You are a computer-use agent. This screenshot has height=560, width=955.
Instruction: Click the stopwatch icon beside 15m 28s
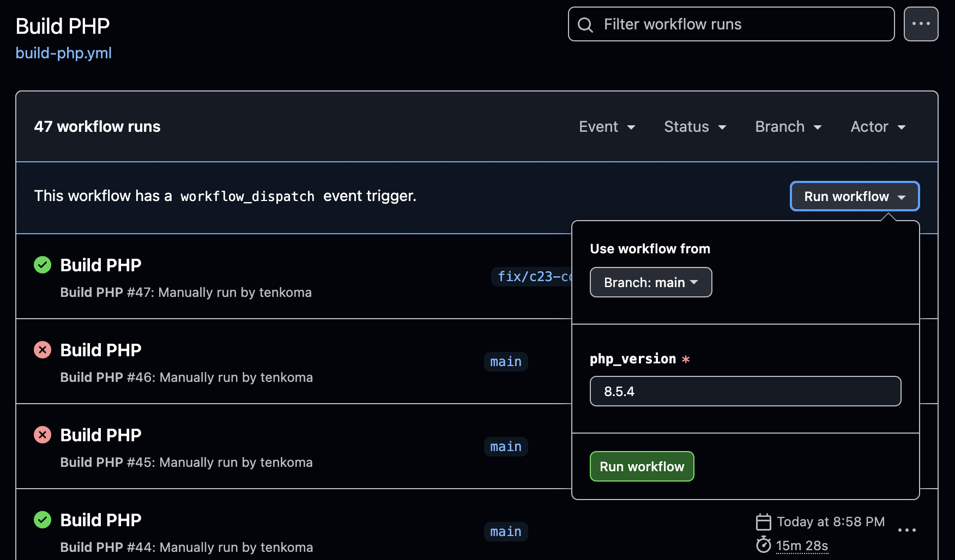(763, 545)
